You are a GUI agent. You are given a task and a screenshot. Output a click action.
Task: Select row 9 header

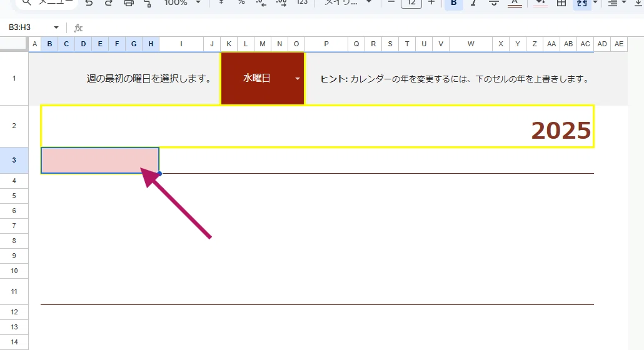coord(14,256)
